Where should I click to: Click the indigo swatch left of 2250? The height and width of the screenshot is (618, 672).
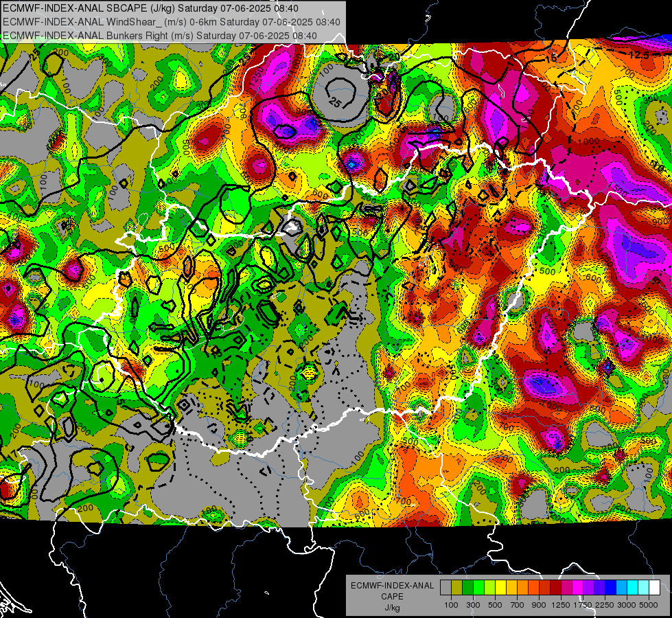point(599,588)
